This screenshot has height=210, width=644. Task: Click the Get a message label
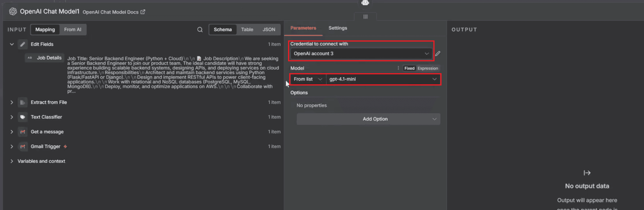(x=47, y=132)
